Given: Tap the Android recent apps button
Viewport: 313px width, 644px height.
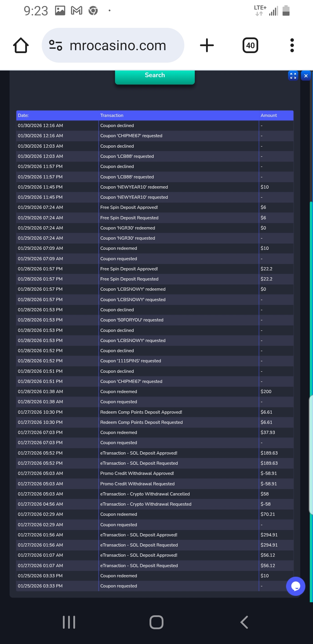Looking at the screenshot, I should 69,622.
